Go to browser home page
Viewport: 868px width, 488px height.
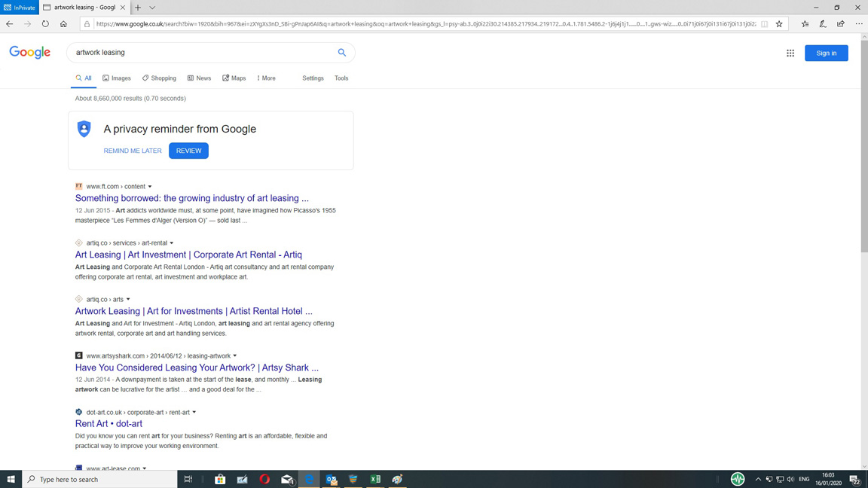(x=63, y=24)
